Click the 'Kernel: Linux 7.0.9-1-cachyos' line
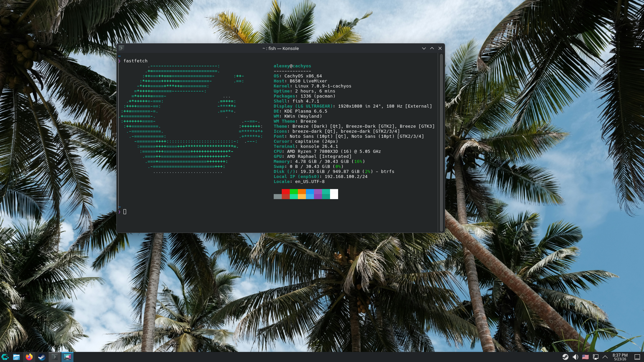Image resolution: width=644 pixels, height=362 pixels. pyautogui.click(x=313, y=86)
